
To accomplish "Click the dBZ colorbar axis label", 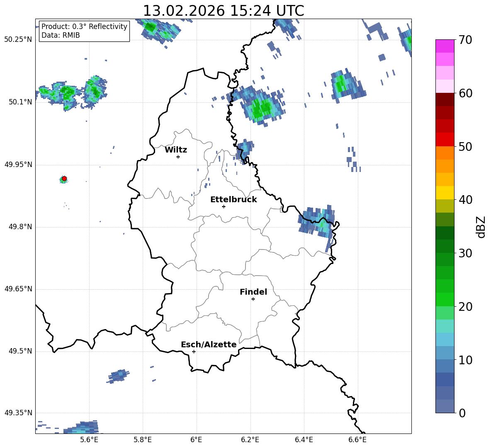I will coord(481,227).
